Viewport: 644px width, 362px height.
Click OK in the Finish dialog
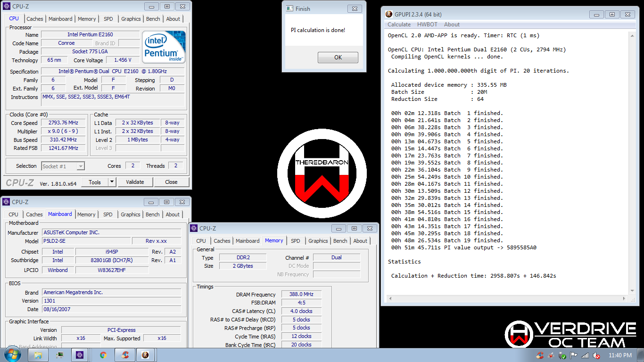coord(338,58)
